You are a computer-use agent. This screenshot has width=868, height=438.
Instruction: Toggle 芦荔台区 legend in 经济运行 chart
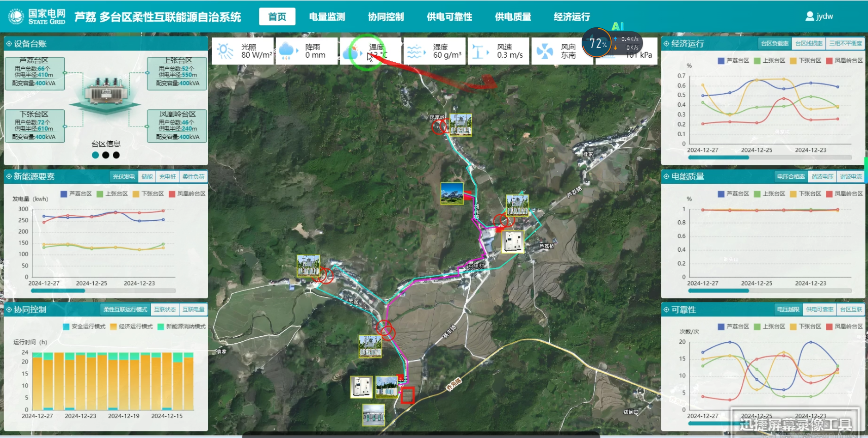pyautogui.click(x=733, y=60)
